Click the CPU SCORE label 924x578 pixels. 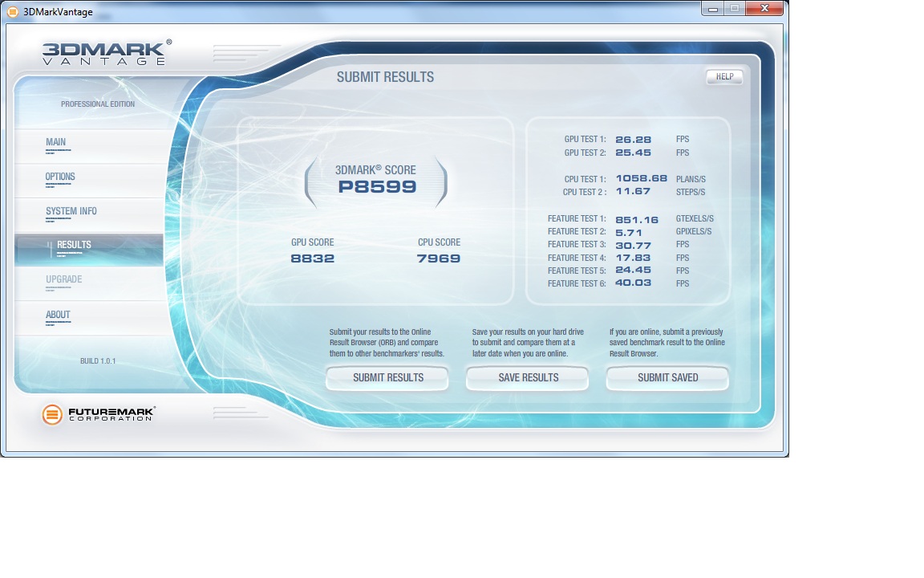[439, 242]
